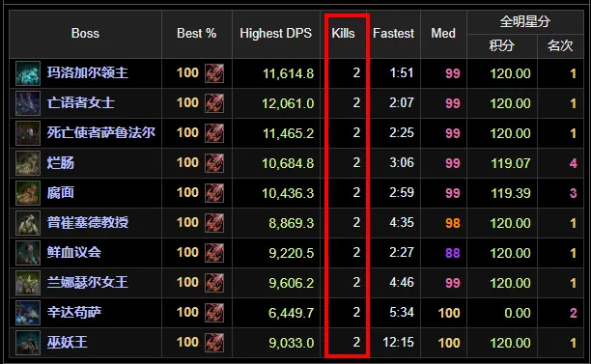Click the 12,061.0 DPS value
This screenshot has width=591, height=364.
pos(288,103)
